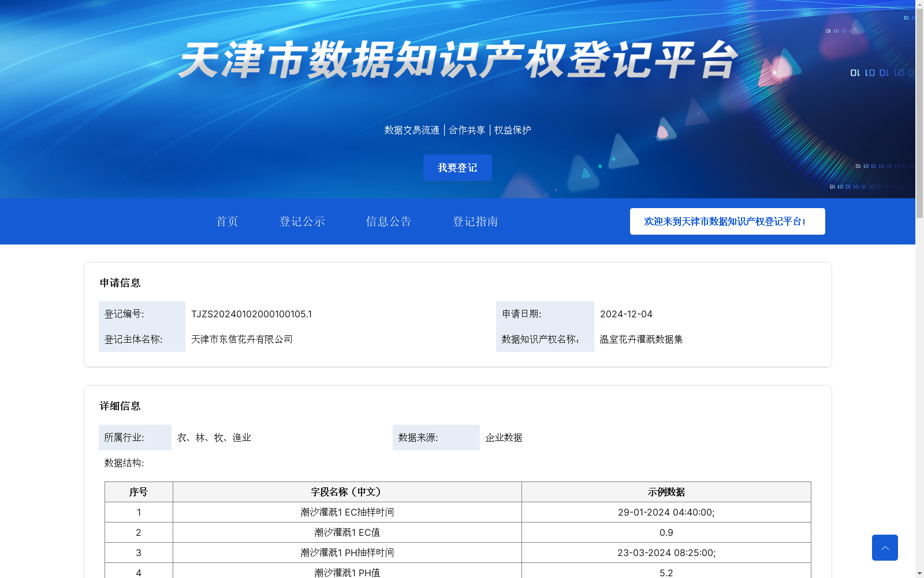
Task: Click the application date 2024-12-04
Action: [x=626, y=314]
